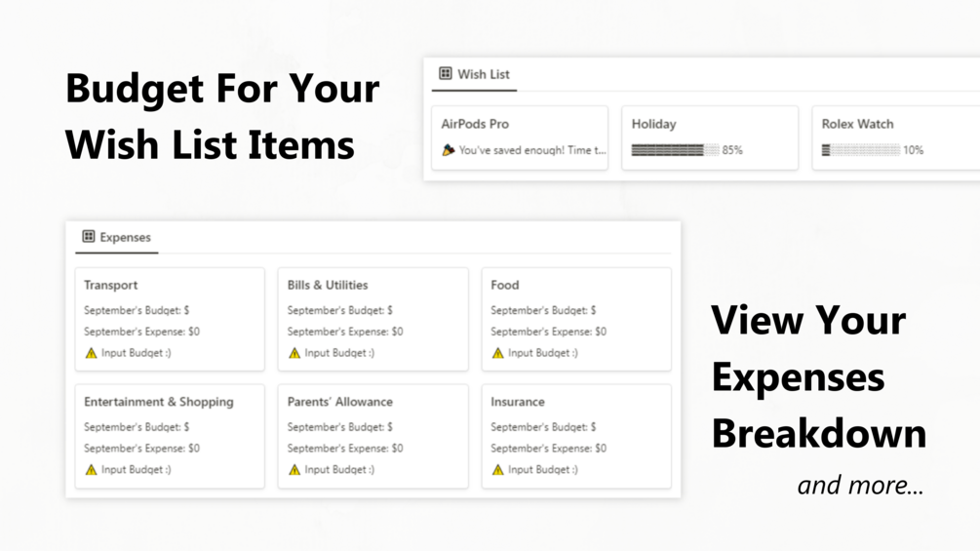
Task: Click the Expenses gallery view icon
Action: [89, 236]
